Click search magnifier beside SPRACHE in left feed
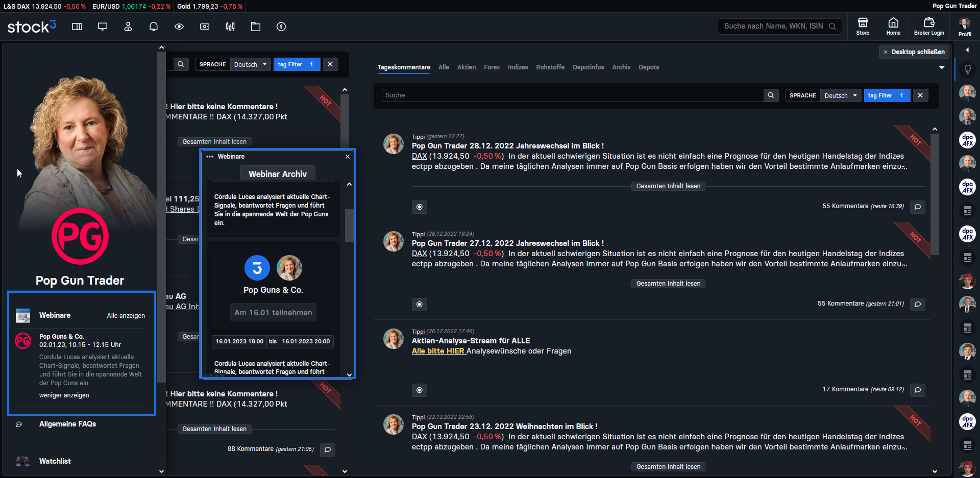 181,64
